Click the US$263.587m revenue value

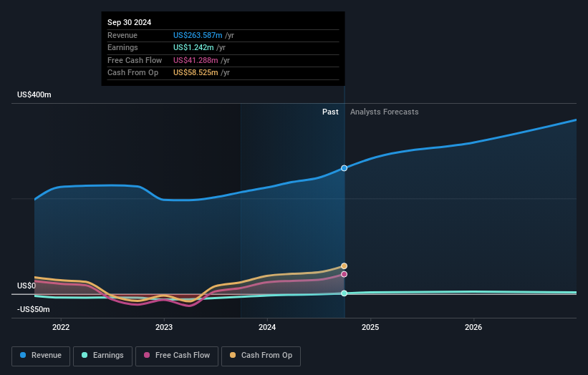click(x=198, y=35)
